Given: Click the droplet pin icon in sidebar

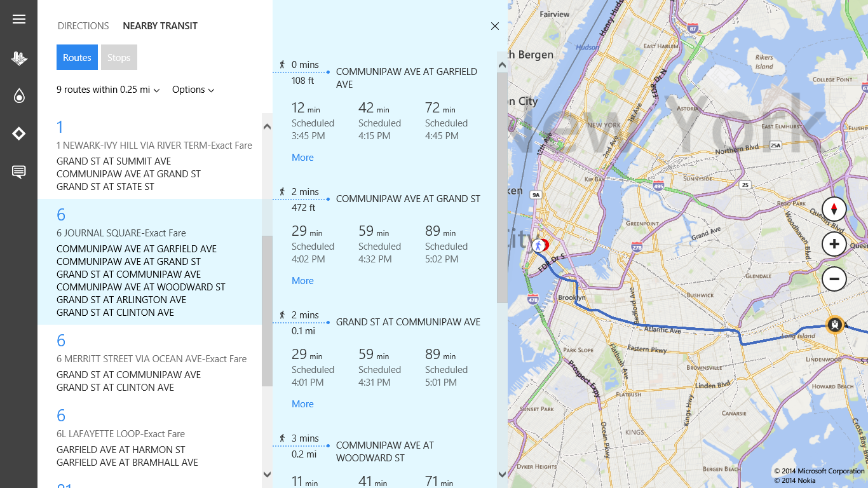Looking at the screenshot, I should point(19,96).
